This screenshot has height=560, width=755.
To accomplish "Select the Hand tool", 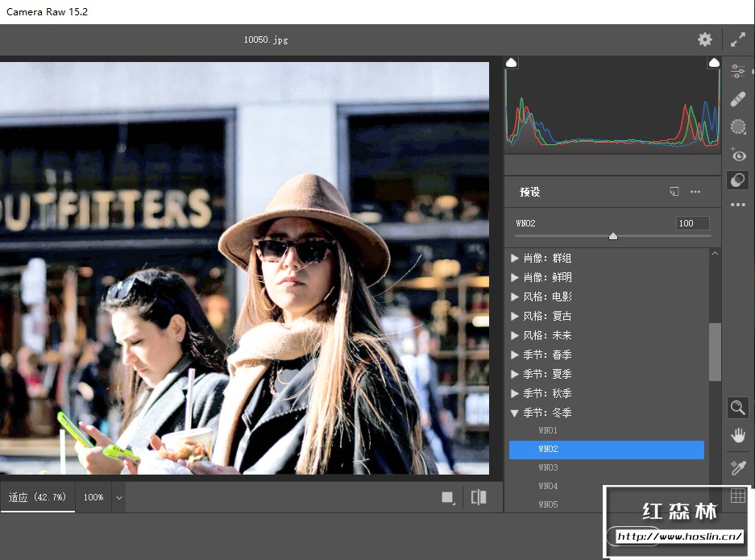I will pos(738,436).
